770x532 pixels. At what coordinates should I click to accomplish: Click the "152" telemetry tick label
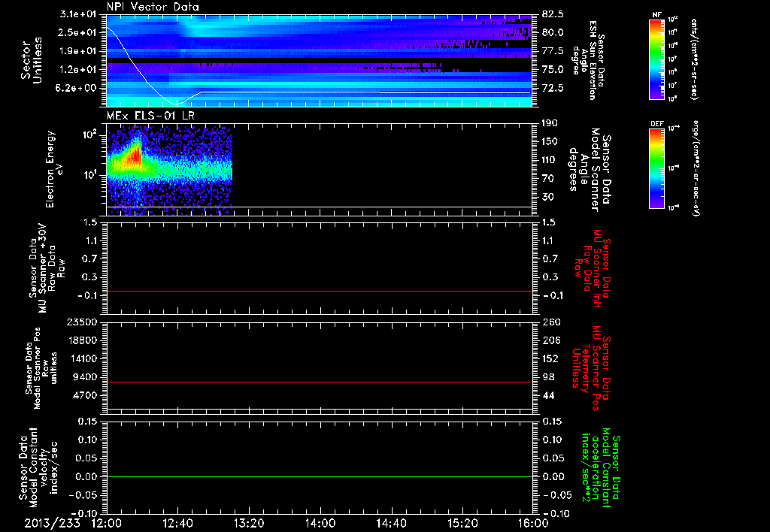point(551,358)
